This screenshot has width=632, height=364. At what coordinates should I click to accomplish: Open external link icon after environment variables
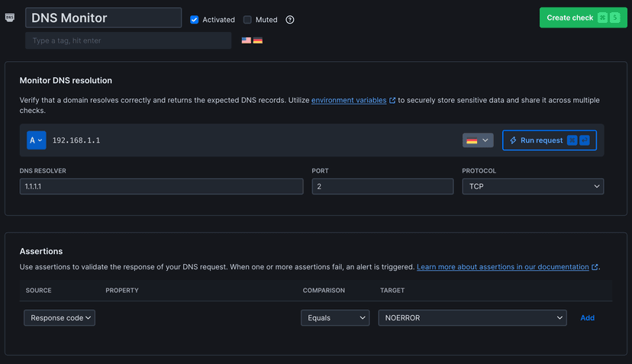point(392,101)
